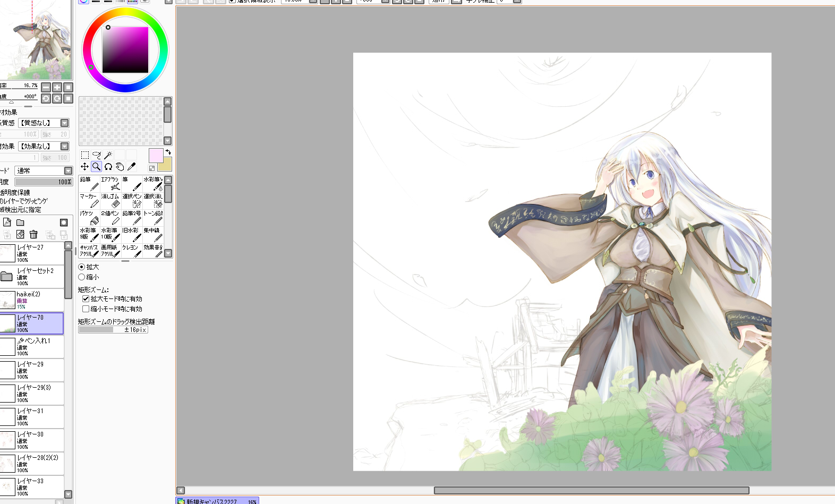835x504 pixels.
Task: Select the 縮小 zoom-out radio button
Action: coord(82,277)
